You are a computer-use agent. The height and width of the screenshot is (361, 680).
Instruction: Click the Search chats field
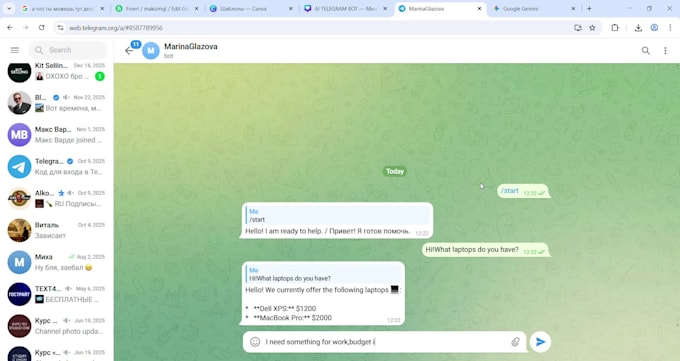(x=68, y=50)
